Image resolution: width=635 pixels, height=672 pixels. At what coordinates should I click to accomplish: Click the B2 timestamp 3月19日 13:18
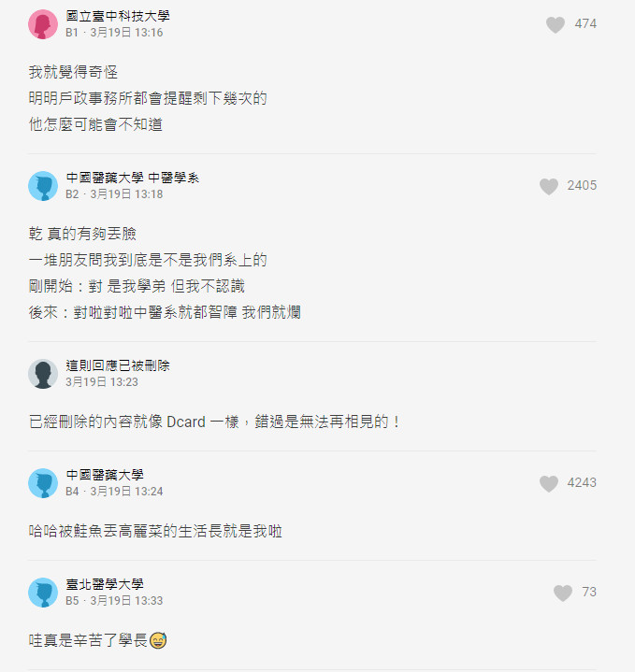(x=126, y=194)
